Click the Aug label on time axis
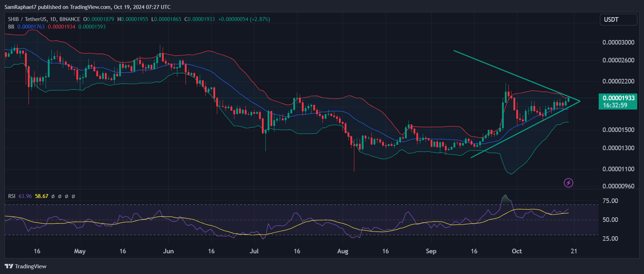644x274 pixels. (343, 251)
